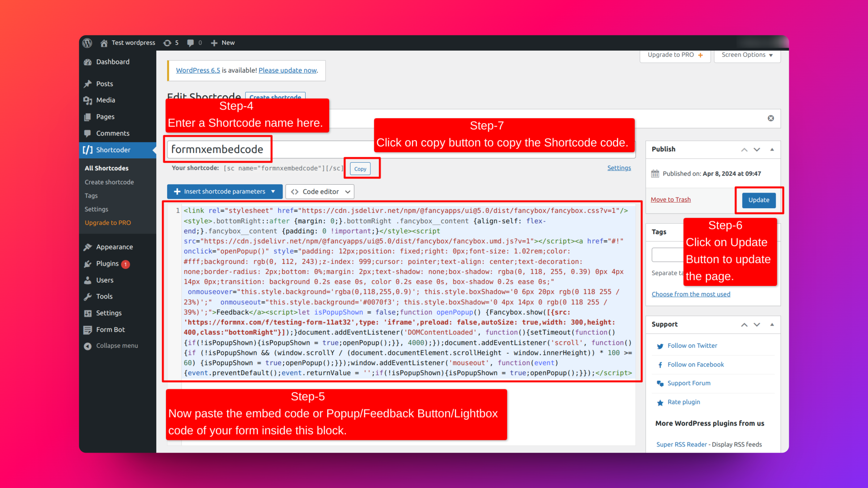The width and height of the screenshot is (868, 488).
Task: Dismiss notice with the circled X icon
Action: 771,118
